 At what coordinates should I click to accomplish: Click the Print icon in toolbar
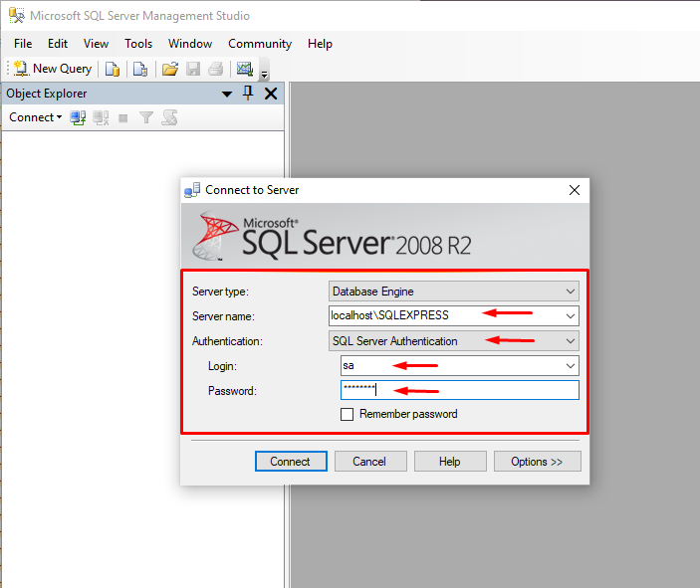pyautogui.click(x=216, y=70)
